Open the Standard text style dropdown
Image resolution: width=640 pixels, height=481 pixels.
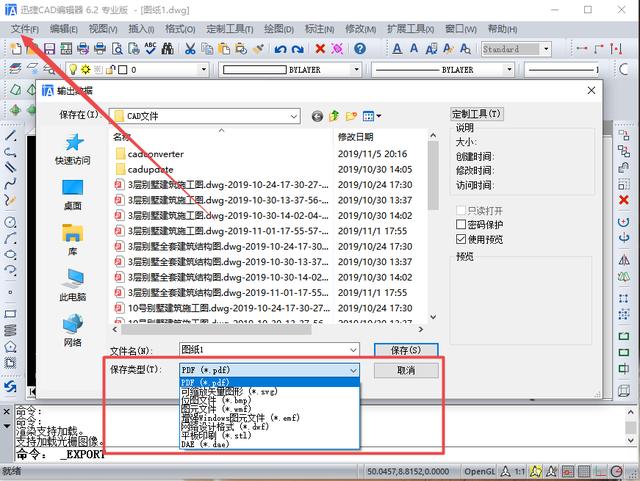tap(546, 49)
